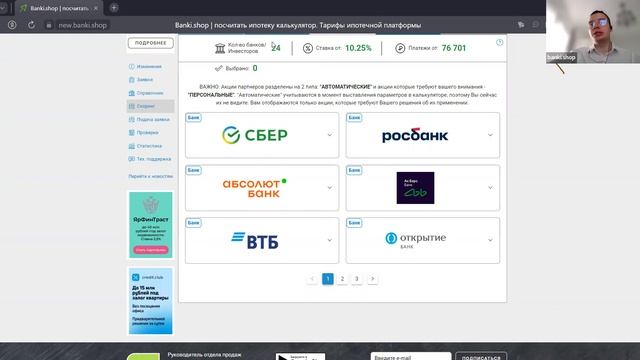The height and width of the screenshot is (360, 640).
Task: Go to pagination page 1
Action: tap(328, 279)
